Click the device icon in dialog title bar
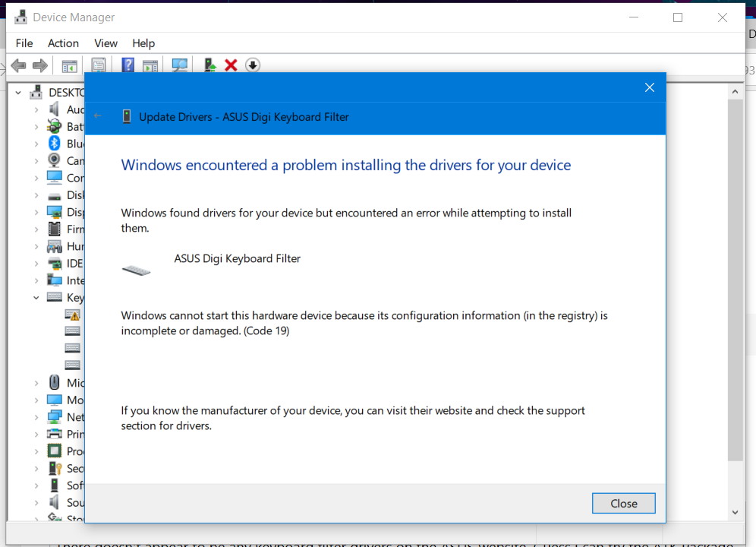 pyautogui.click(x=127, y=116)
